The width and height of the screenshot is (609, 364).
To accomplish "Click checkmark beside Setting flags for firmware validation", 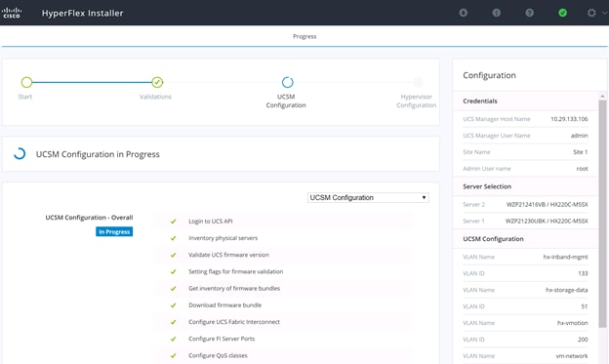I will point(173,271).
